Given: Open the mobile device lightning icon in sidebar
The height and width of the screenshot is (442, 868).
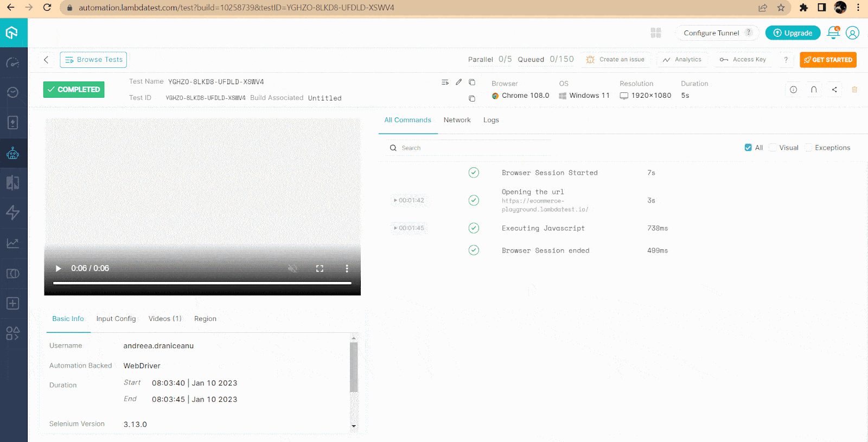Looking at the screenshot, I should [12, 123].
